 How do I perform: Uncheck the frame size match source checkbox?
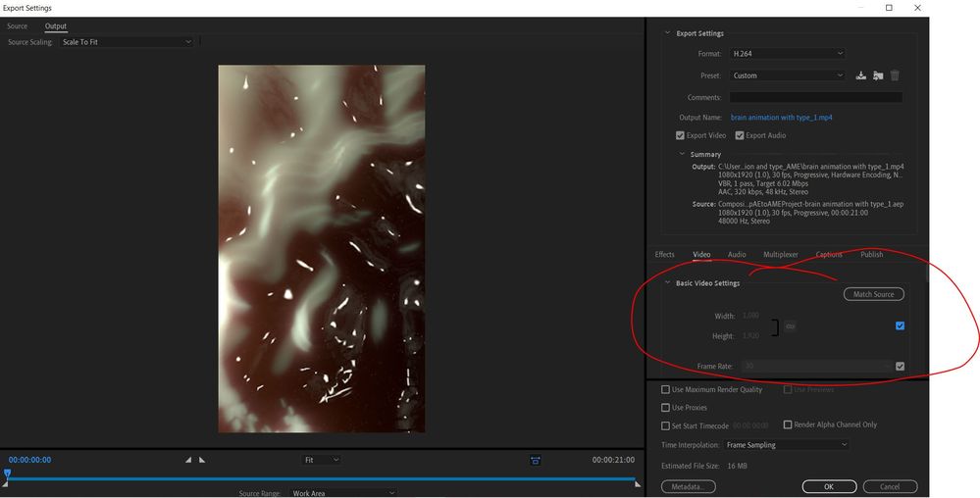(x=900, y=325)
